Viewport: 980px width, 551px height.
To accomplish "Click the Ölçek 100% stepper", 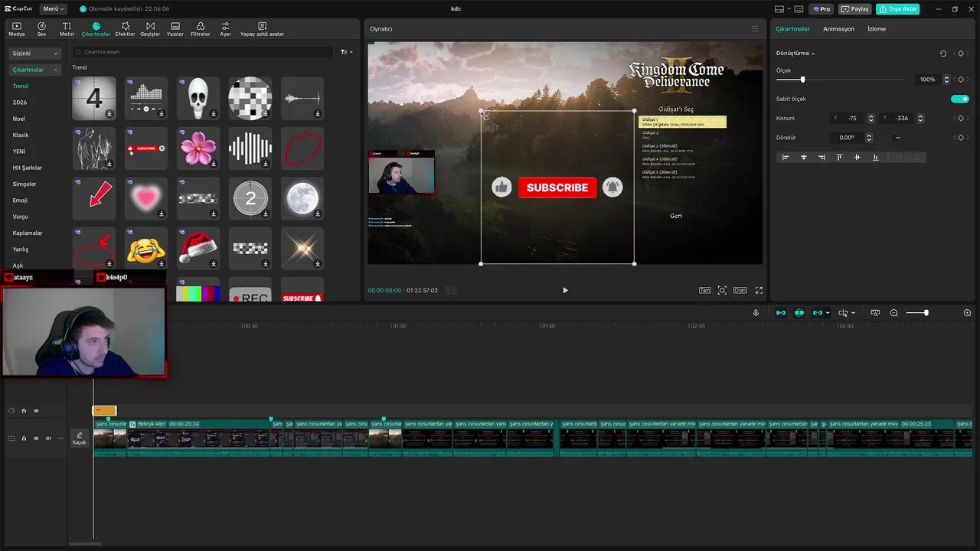I will [x=947, y=80].
